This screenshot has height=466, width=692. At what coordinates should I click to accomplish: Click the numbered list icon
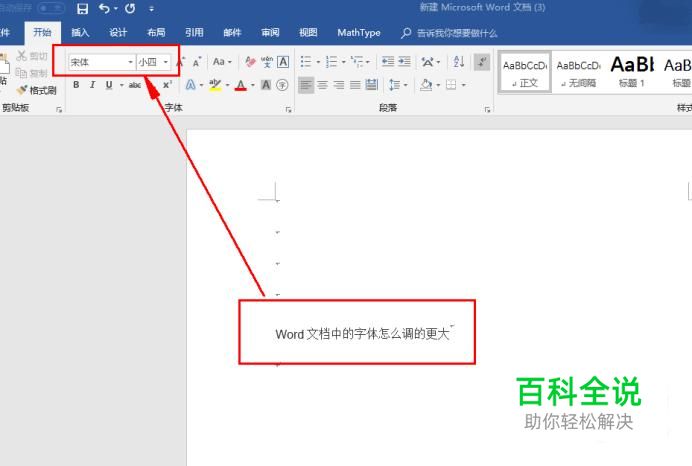[x=331, y=62]
